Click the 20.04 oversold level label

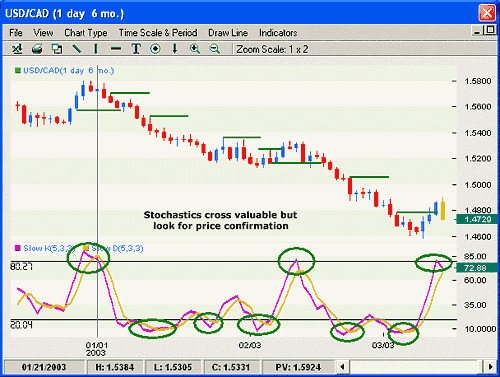pyautogui.click(x=21, y=324)
